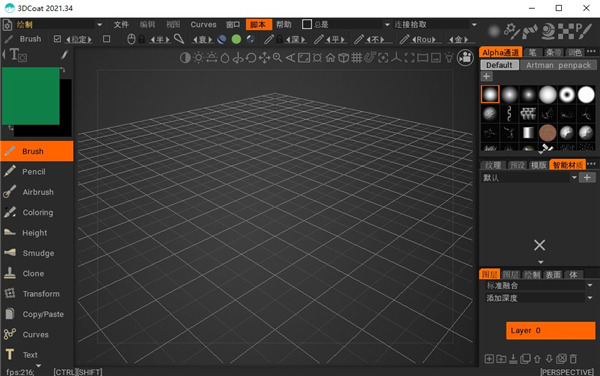Click the plus button under Default
Viewport: 600px width, 376px height.
(486, 76)
